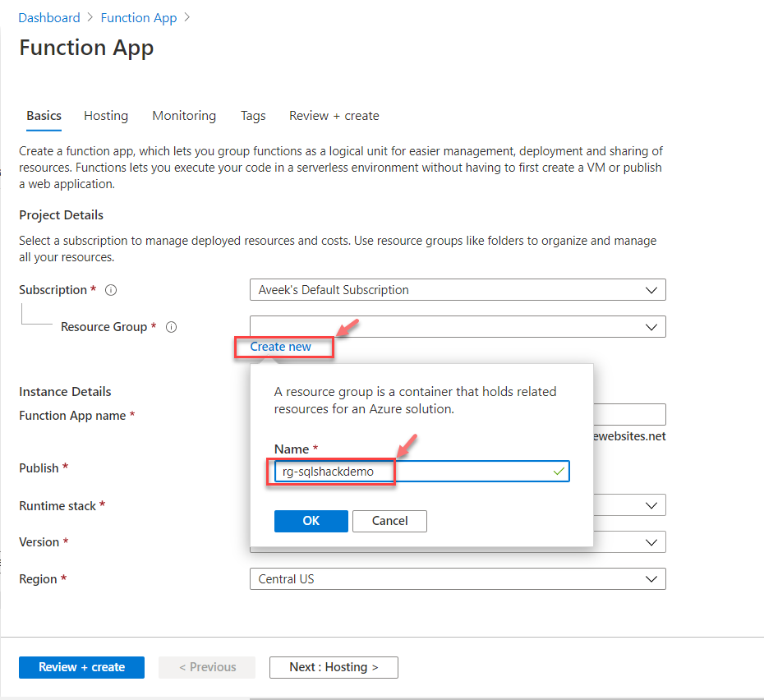Select the Review + create tab
The image size is (764, 700).
point(334,116)
